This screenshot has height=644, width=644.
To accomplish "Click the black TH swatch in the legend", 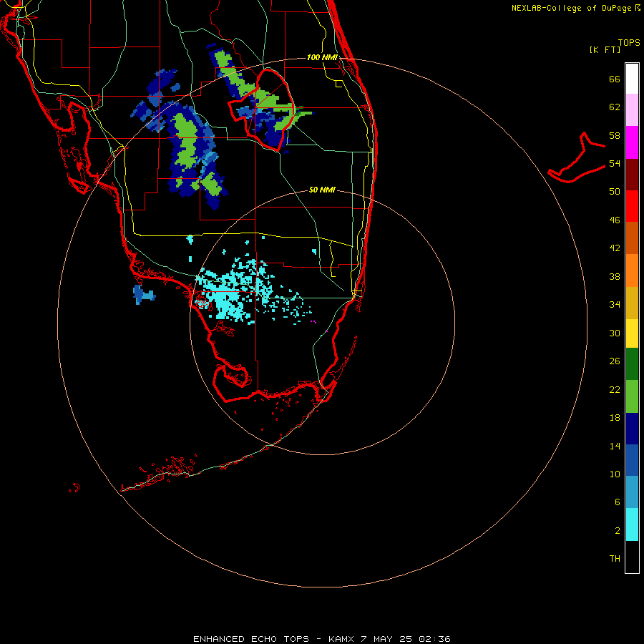I will pos(632,557).
